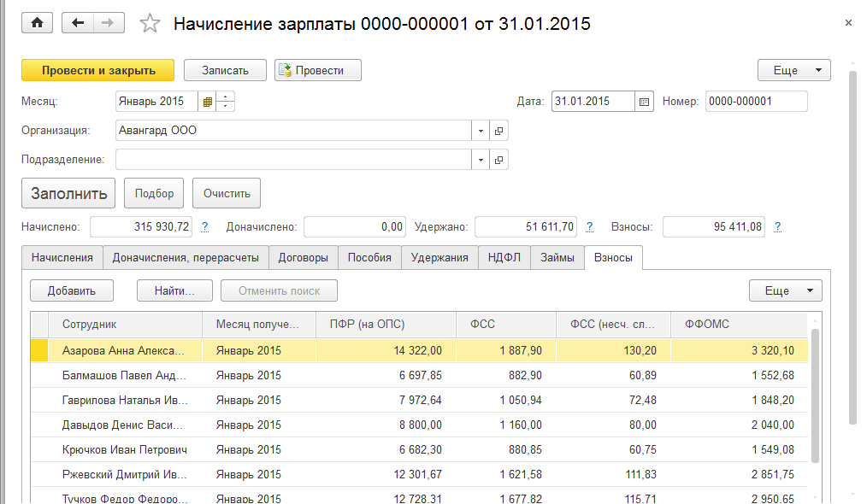Click the forward arrow navigation button
This screenshot has width=867, height=504.
tap(108, 23)
